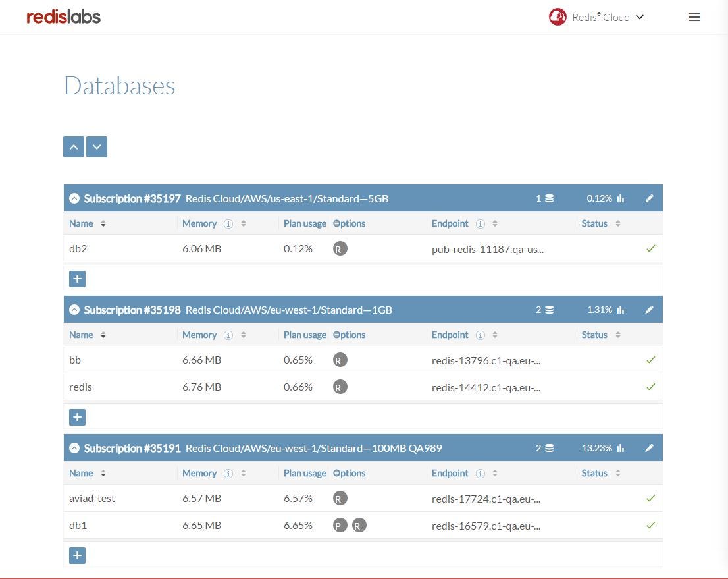The width and height of the screenshot is (728, 579).
Task: Click the redislabs logo
Action: click(63, 16)
